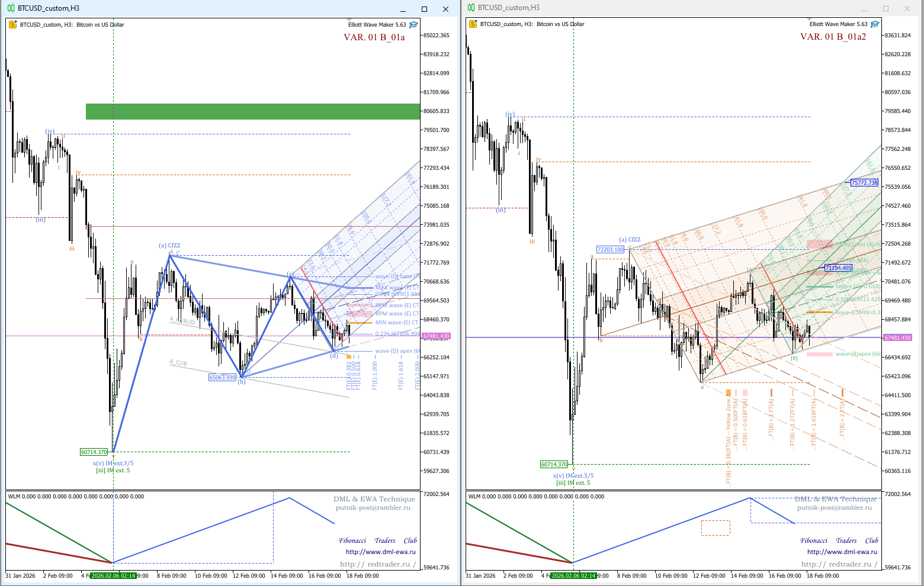Click the candlestick title icon of the right window
924x586 pixels.
[471, 8]
